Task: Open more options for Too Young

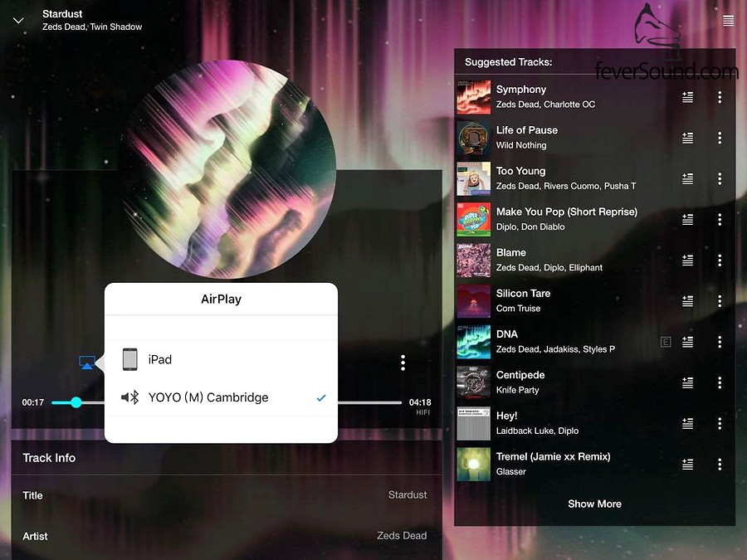Action: point(720,178)
